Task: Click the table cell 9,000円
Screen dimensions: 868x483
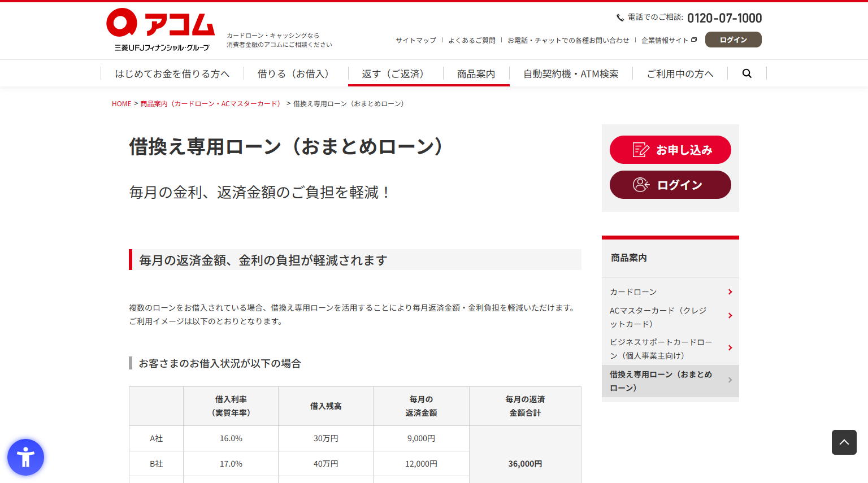Action: tap(422, 438)
